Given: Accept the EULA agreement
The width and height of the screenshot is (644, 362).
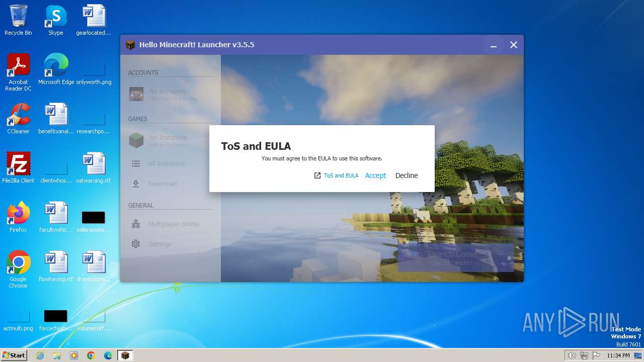Looking at the screenshot, I should point(375,175).
